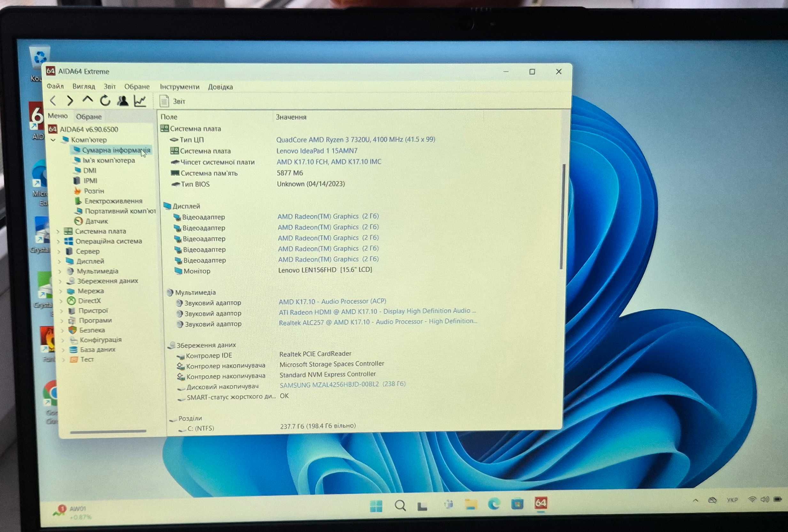Switch to the Обране panel tab

[x=89, y=117]
